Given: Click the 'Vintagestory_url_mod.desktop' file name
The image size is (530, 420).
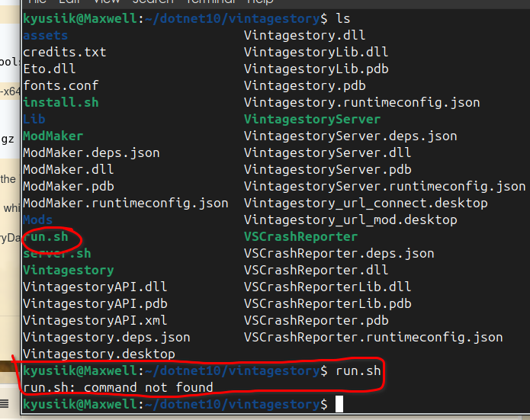Looking at the screenshot, I should (x=351, y=220).
